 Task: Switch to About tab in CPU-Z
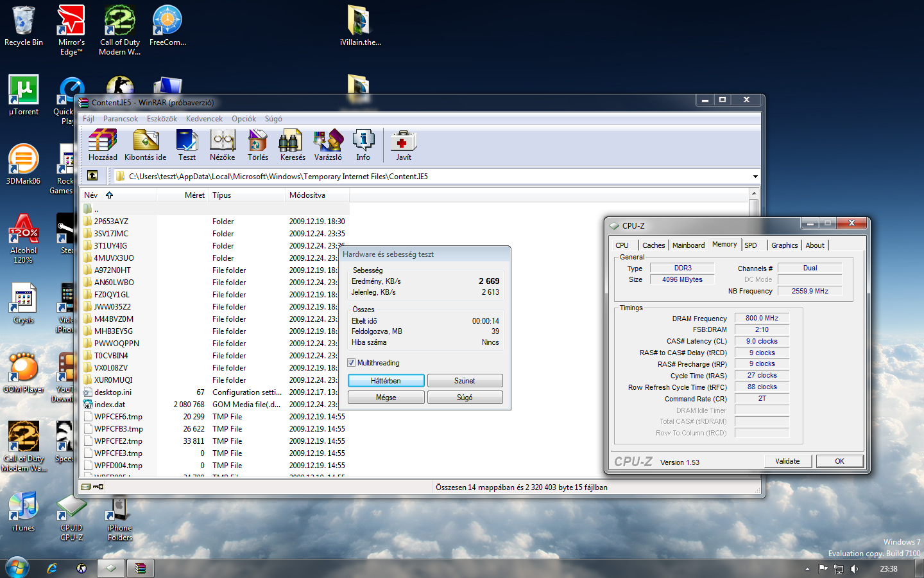pyautogui.click(x=815, y=245)
